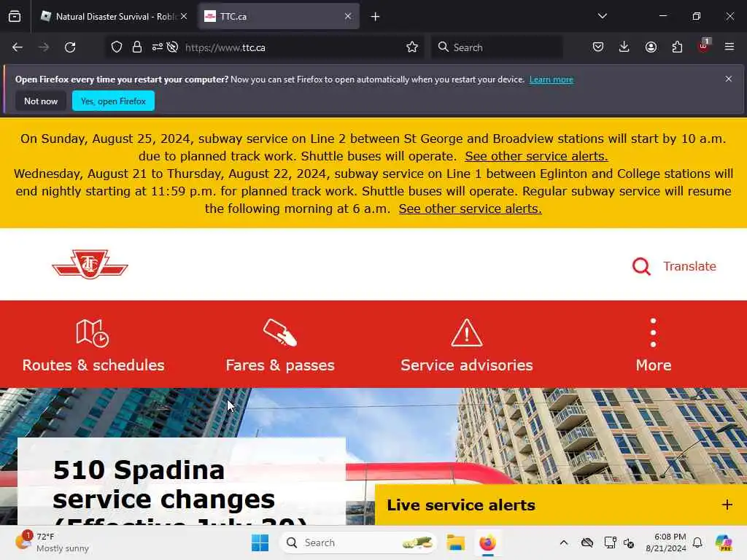Open Routes & schedules menu
Screen dimensions: 747x560
[x=93, y=345]
